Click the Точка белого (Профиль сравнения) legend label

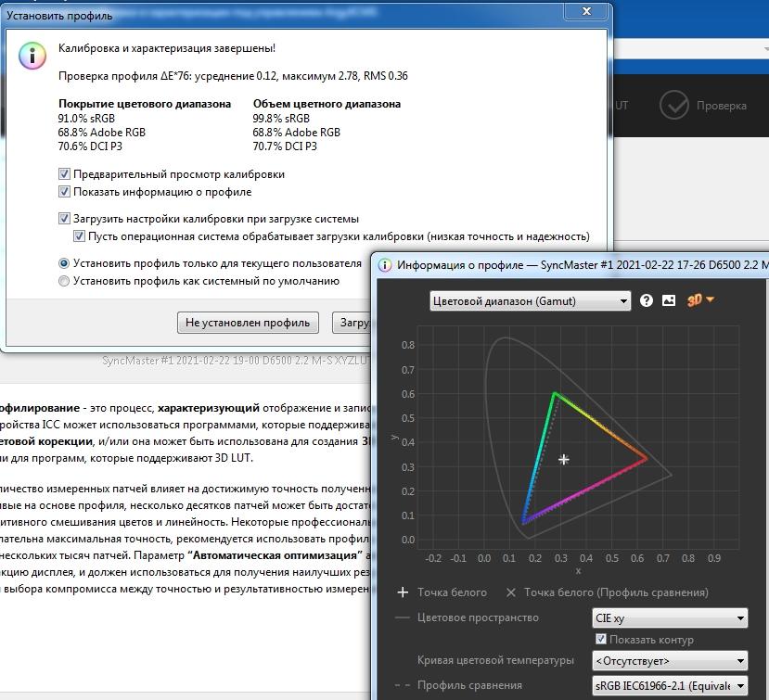pos(617,592)
